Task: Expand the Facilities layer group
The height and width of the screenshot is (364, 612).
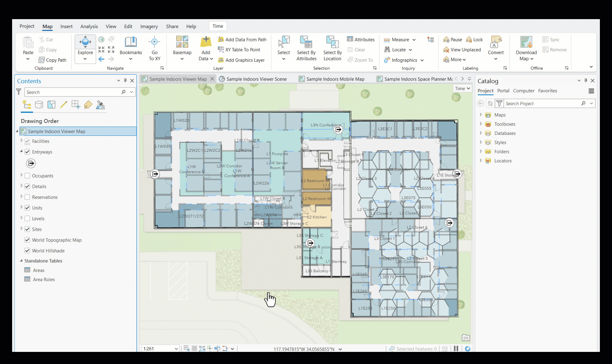Action: [x=21, y=141]
